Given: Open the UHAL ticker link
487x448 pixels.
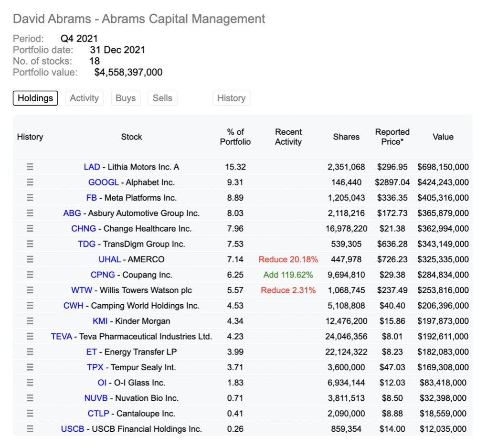Looking at the screenshot, I should [x=110, y=259].
